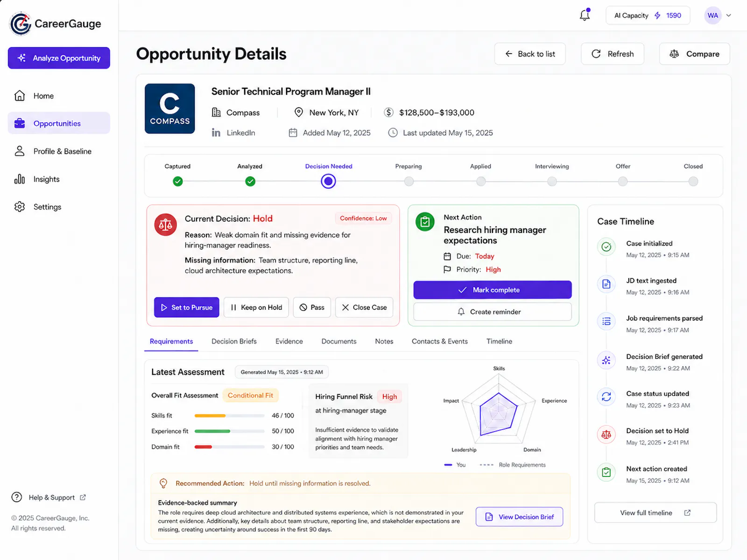Click the New York location pin icon

pos(299,112)
